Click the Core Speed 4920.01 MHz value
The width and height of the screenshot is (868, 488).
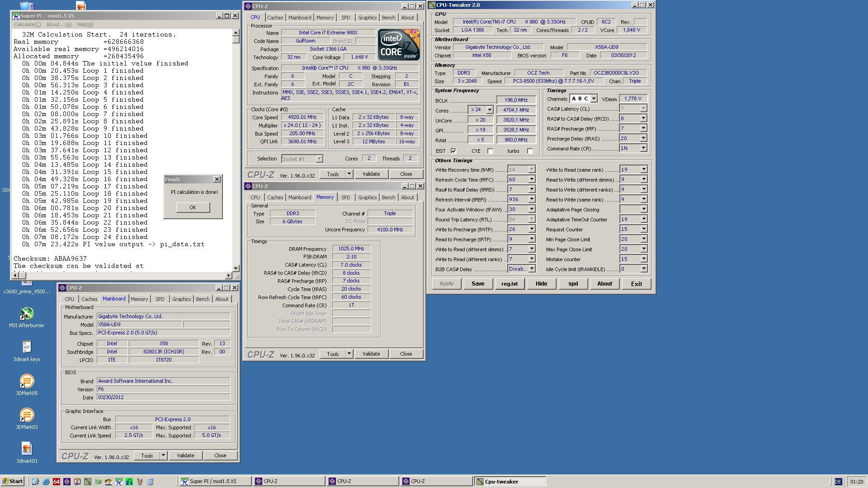tap(302, 117)
